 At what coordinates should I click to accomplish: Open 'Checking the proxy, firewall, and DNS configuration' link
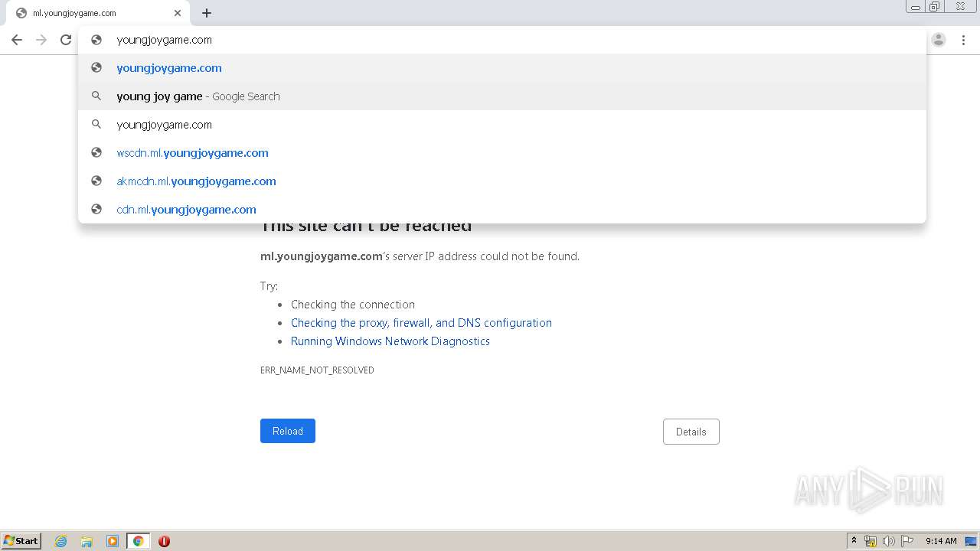tap(421, 323)
